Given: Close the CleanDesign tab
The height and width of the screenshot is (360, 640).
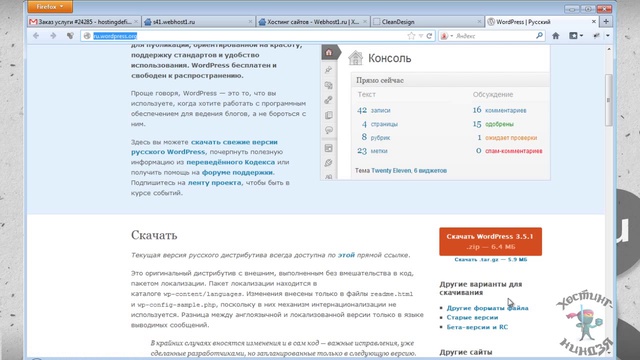Looking at the screenshot, I should [x=479, y=22].
